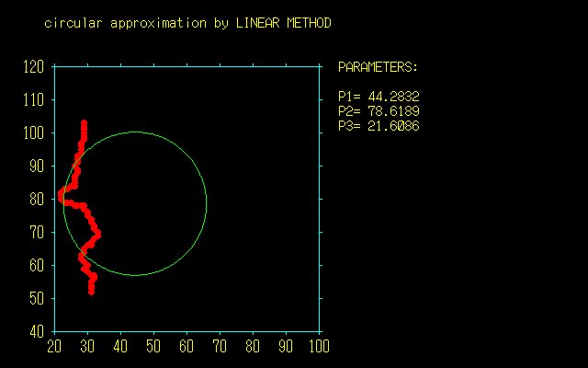Click the P3= 21.6086 value
588x368 pixels.
tap(379, 126)
